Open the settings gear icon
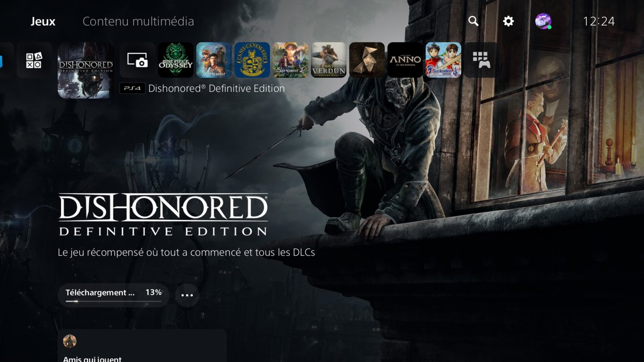This screenshot has width=644, height=362. tap(508, 21)
